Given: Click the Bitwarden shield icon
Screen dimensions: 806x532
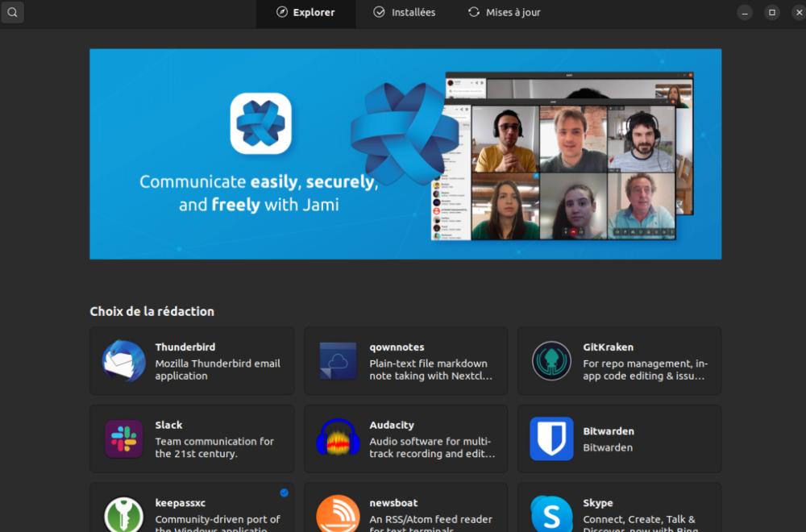Looking at the screenshot, I should click(x=551, y=438).
